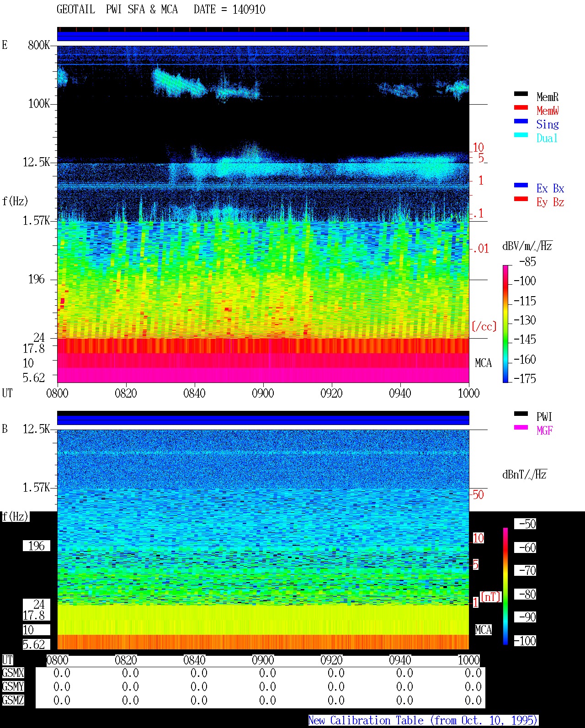Screen dimensions: 585x728
Task: Click the -100 value on lower scale
Action: coord(525,641)
